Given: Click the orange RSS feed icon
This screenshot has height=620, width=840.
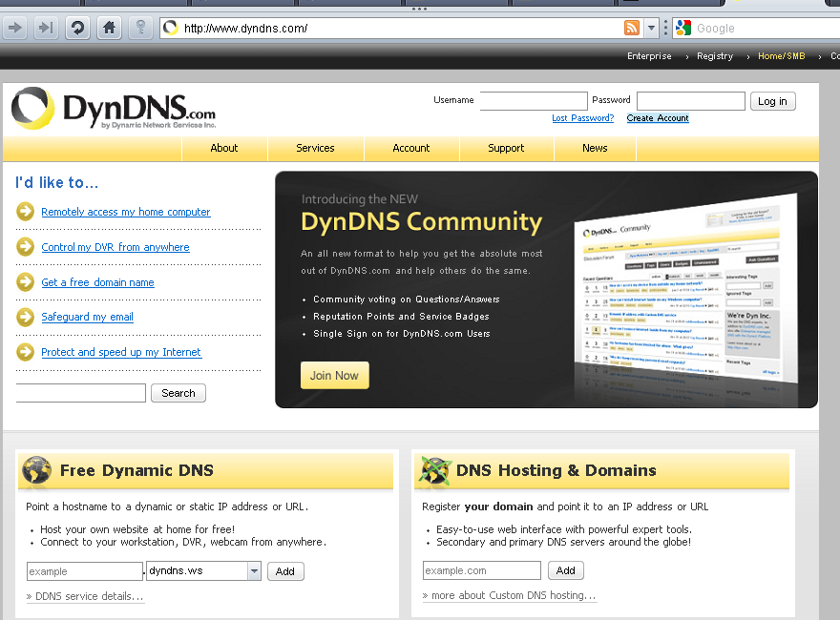Looking at the screenshot, I should 632,28.
